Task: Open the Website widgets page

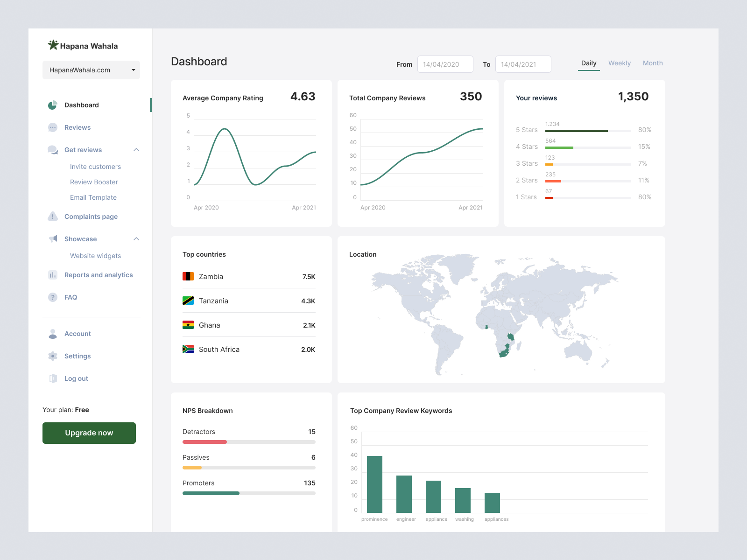Action: click(x=95, y=256)
